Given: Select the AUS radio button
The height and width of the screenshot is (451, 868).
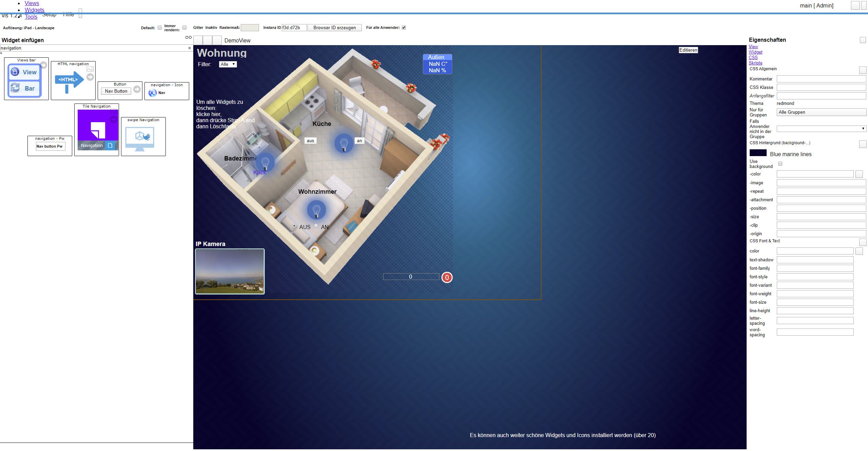Looking at the screenshot, I should [294, 226].
